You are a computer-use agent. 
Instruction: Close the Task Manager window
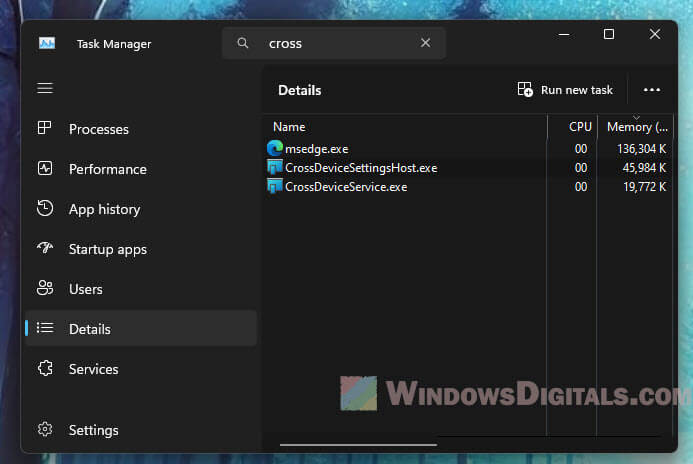pyautogui.click(x=655, y=34)
